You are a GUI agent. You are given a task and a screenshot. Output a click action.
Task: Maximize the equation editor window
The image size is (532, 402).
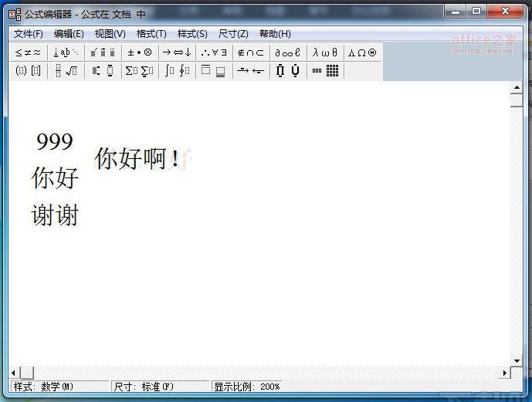pos(476,12)
